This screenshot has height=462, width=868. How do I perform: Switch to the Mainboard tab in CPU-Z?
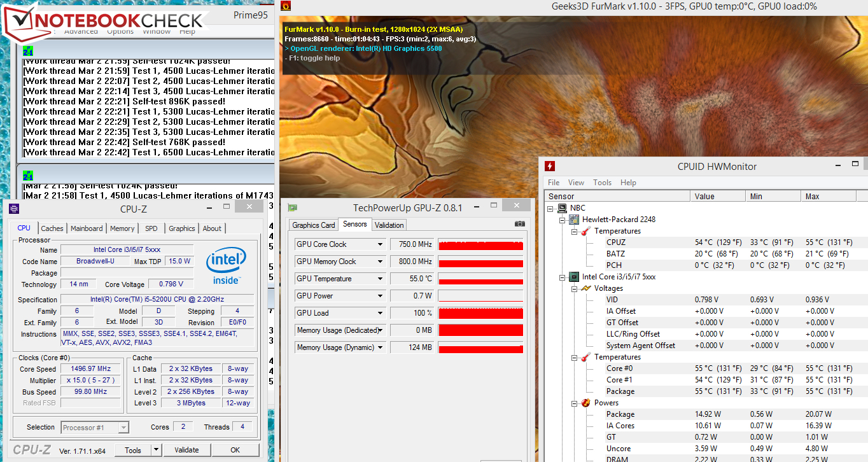[87, 228]
